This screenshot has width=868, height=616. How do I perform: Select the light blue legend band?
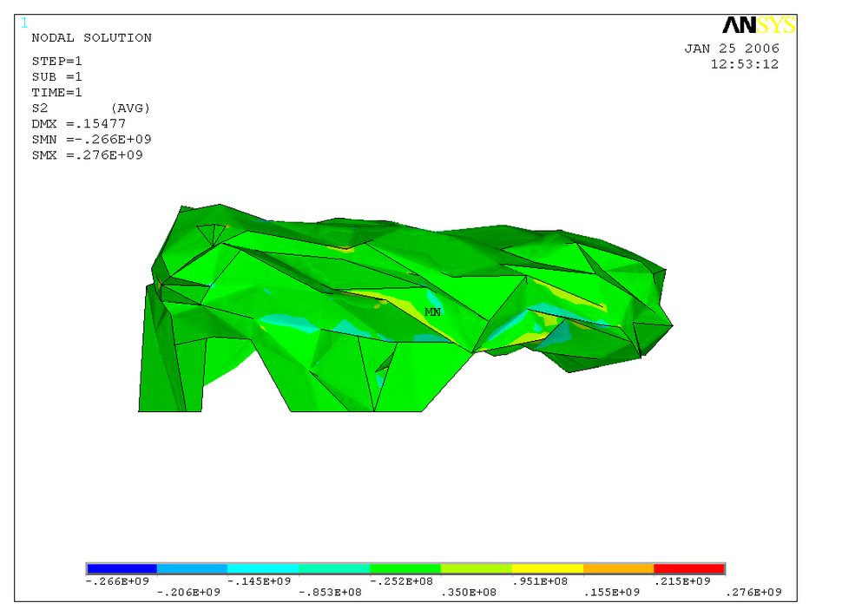[x=192, y=569]
